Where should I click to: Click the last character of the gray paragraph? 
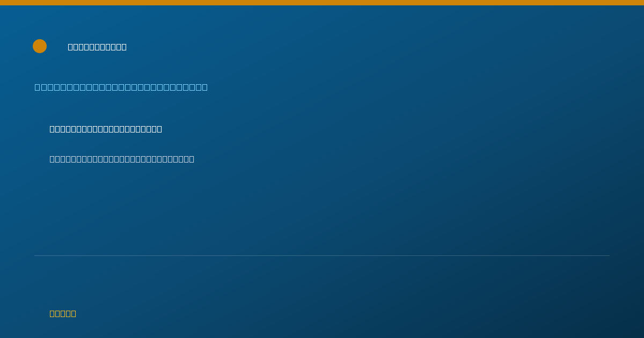[191, 159]
